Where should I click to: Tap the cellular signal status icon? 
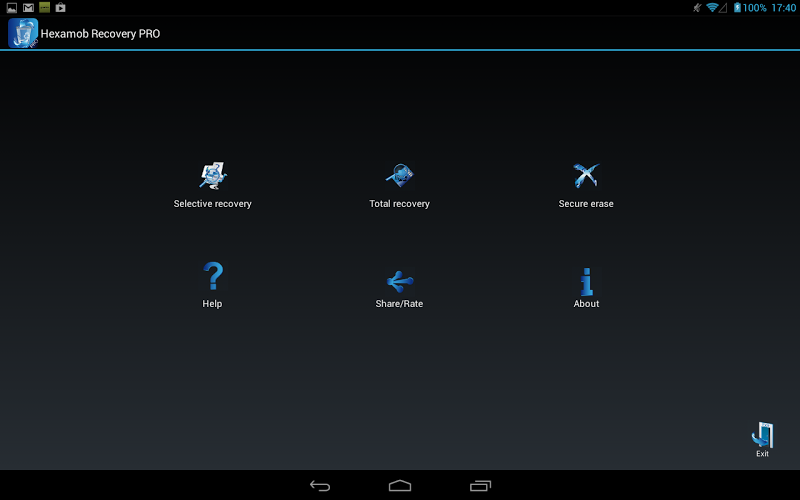(x=722, y=8)
